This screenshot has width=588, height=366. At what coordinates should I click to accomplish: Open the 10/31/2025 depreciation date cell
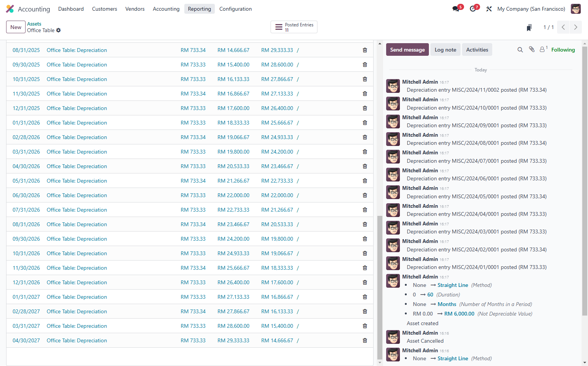26,79
